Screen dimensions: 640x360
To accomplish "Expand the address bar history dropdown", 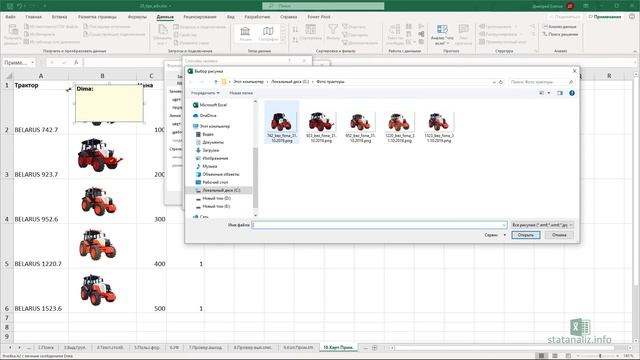I will click(494, 82).
